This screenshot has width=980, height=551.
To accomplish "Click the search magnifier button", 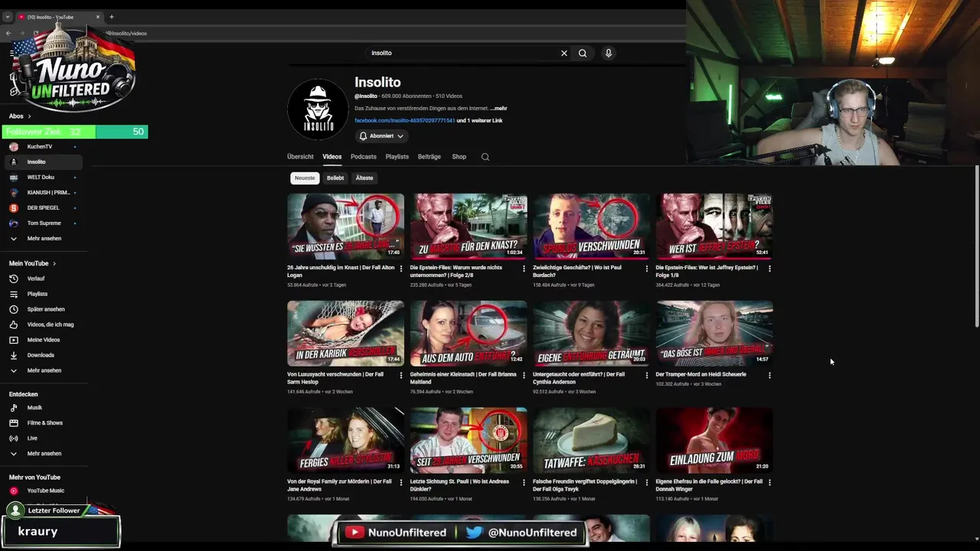I will 583,53.
